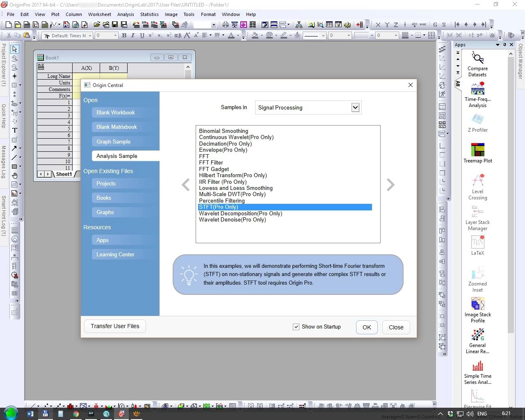Open the Level Crossing app
This screenshot has height=420, width=525.
coord(477,187)
